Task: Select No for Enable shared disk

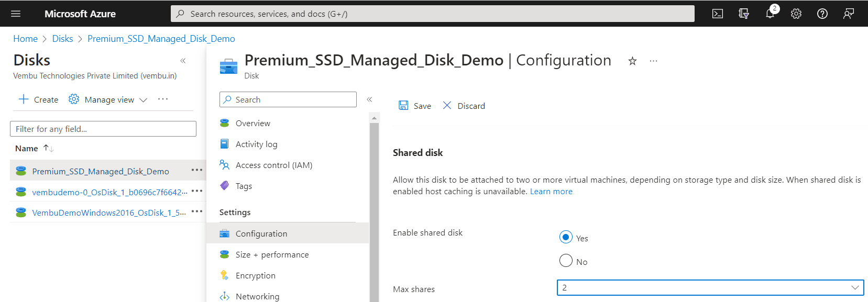Action: (x=566, y=261)
